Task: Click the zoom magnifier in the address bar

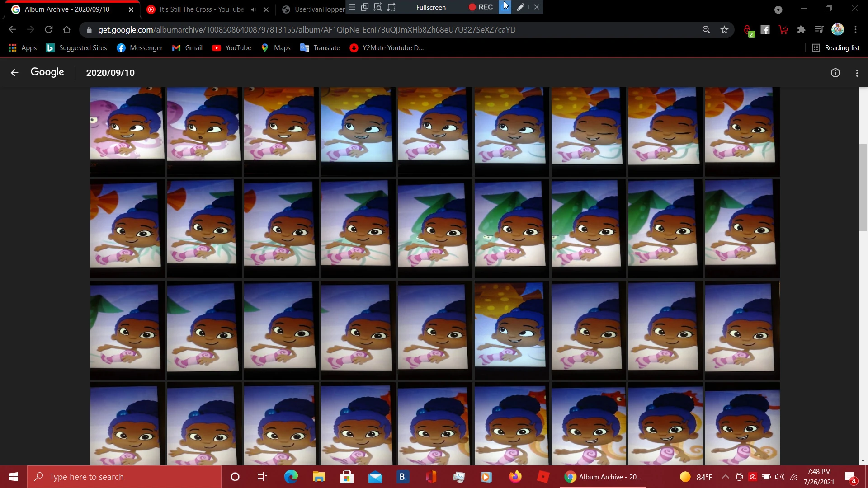Action: pyautogui.click(x=706, y=30)
